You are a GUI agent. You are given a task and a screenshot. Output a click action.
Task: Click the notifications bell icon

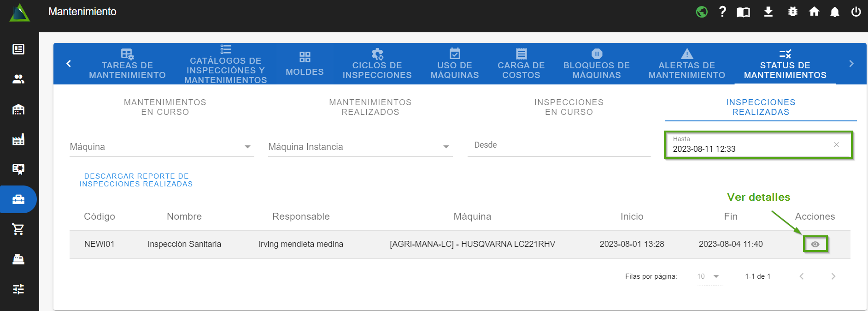coord(834,12)
